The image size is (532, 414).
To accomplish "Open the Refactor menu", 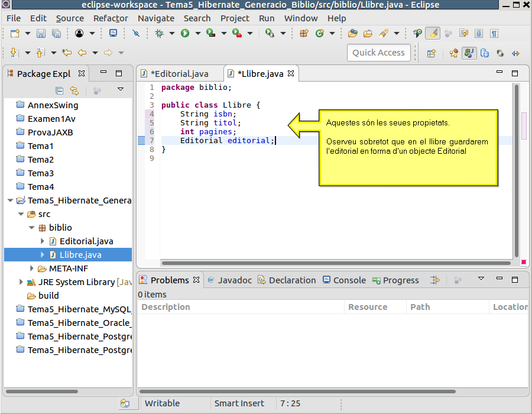I will [111, 18].
